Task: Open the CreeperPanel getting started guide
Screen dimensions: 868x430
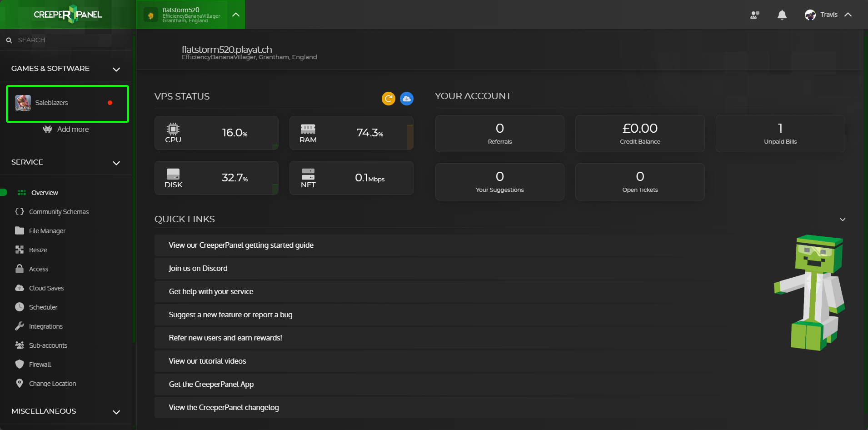Action: [x=241, y=245]
